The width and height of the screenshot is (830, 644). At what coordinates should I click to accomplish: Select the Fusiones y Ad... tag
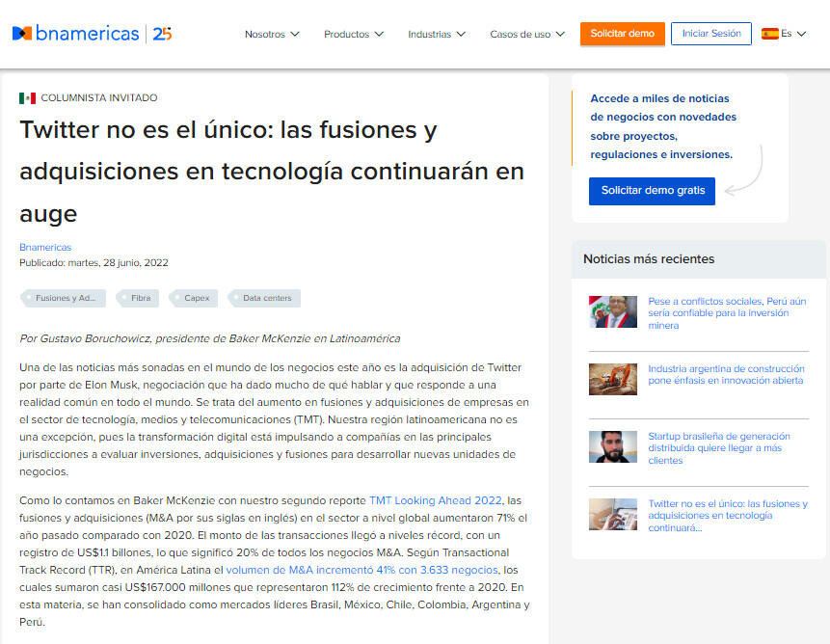click(64, 299)
